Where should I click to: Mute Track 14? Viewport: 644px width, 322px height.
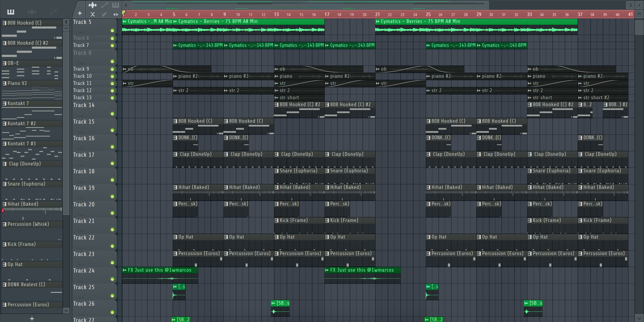point(112,114)
